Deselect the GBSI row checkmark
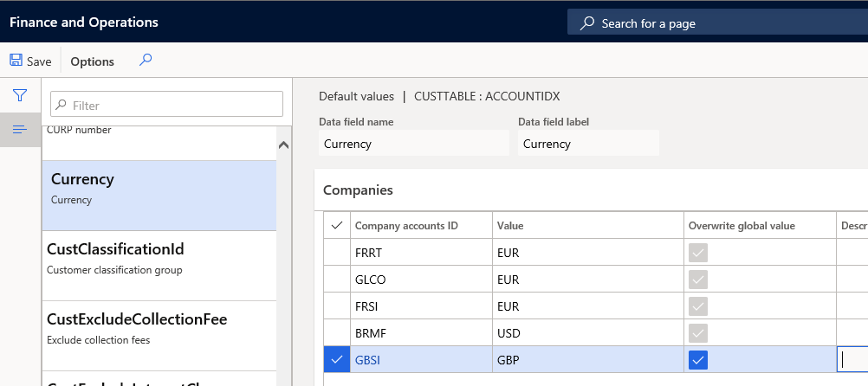This screenshot has height=386, width=868. 337,360
